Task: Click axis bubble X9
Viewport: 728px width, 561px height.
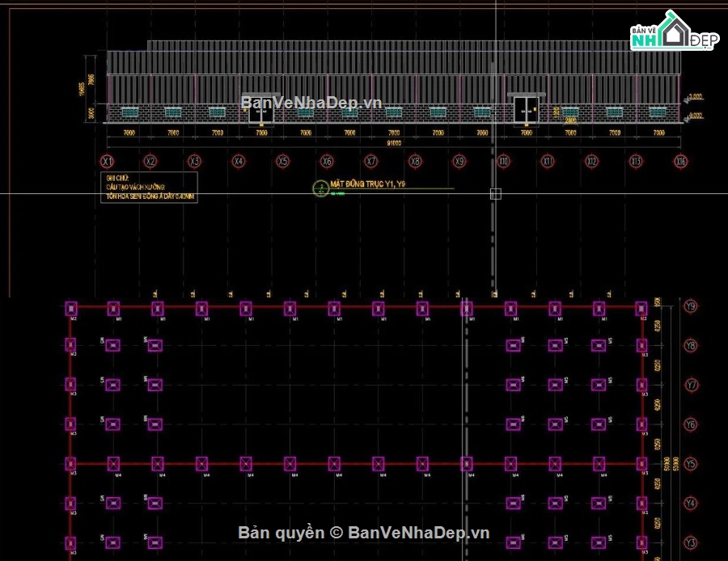Action: pyautogui.click(x=459, y=162)
